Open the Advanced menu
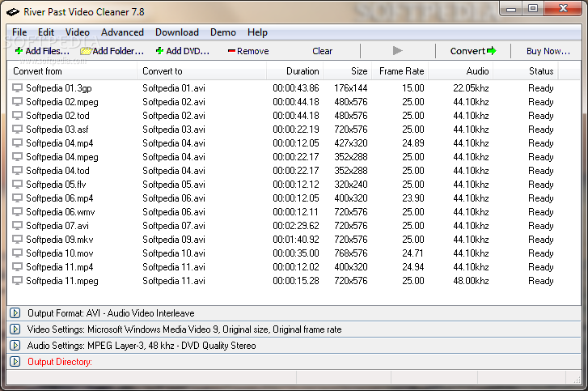The image size is (588, 391). coord(122,32)
